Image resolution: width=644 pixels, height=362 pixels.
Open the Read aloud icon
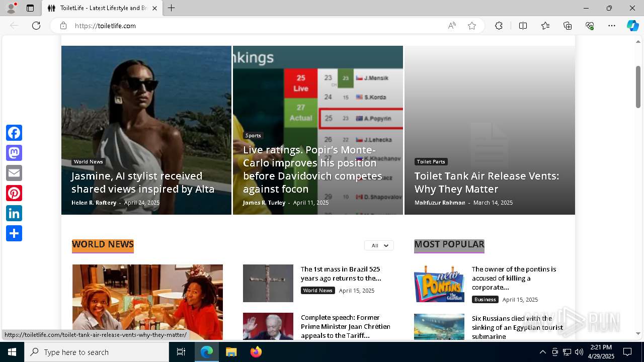[452, 26]
